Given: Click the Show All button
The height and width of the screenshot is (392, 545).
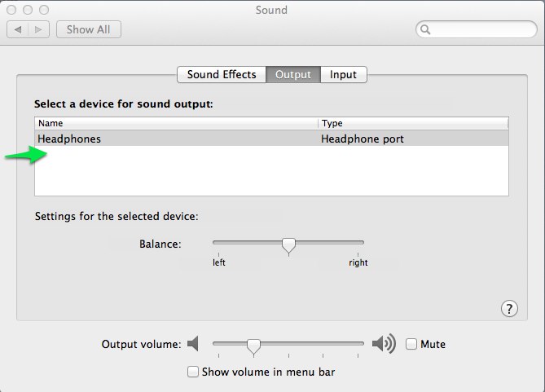Looking at the screenshot, I should (x=89, y=29).
